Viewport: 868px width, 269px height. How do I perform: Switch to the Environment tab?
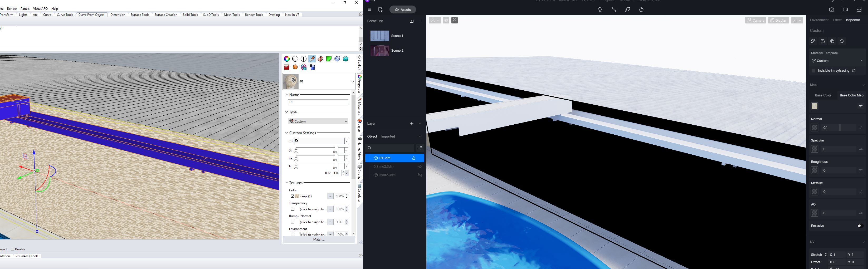point(819,20)
